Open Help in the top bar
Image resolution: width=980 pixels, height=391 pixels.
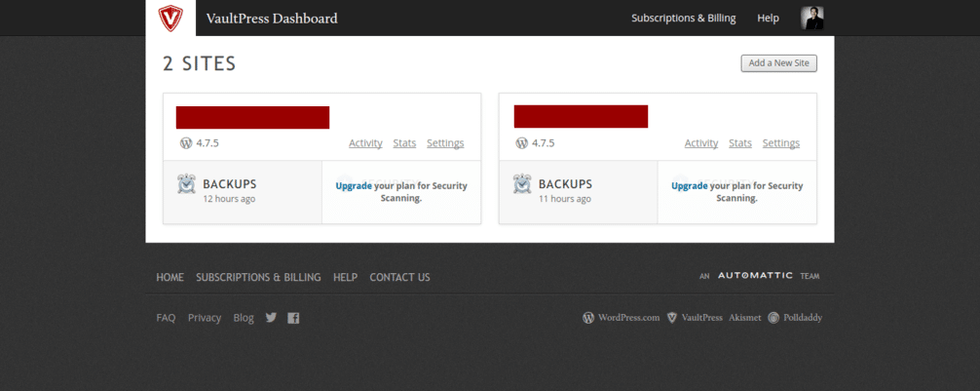769,19
